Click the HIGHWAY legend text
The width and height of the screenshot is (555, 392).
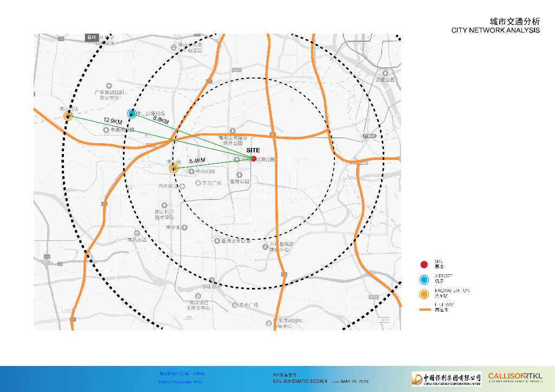(444, 305)
